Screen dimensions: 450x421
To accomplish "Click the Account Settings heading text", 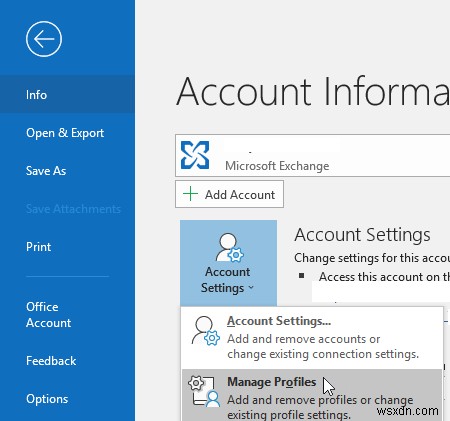I will coord(362,235).
